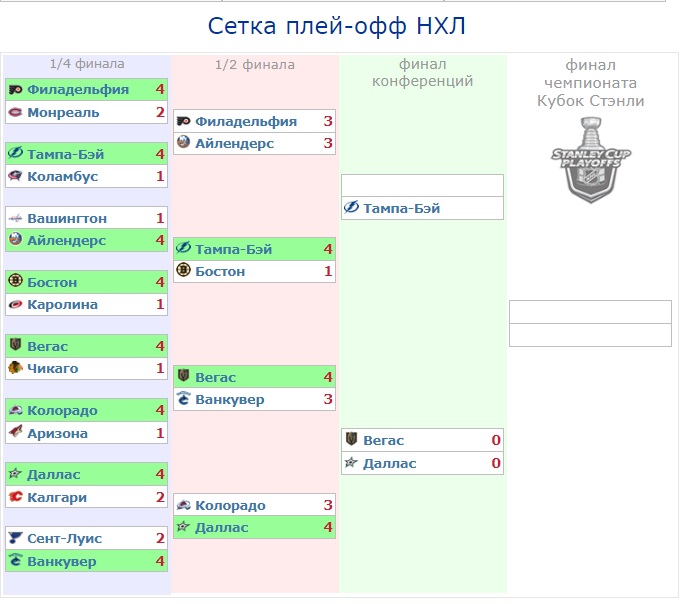Click the Columbus Blue Jackets logo icon

point(15,176)
